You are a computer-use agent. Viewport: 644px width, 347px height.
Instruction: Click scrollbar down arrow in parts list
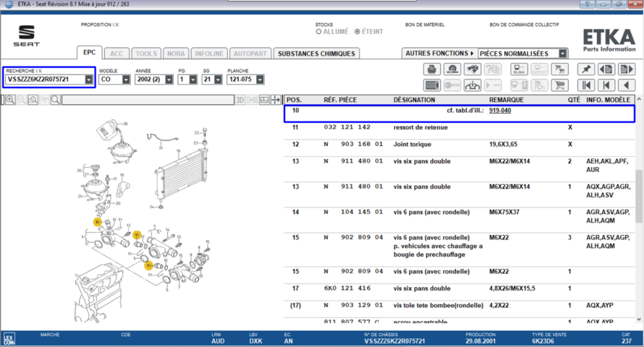639,320
